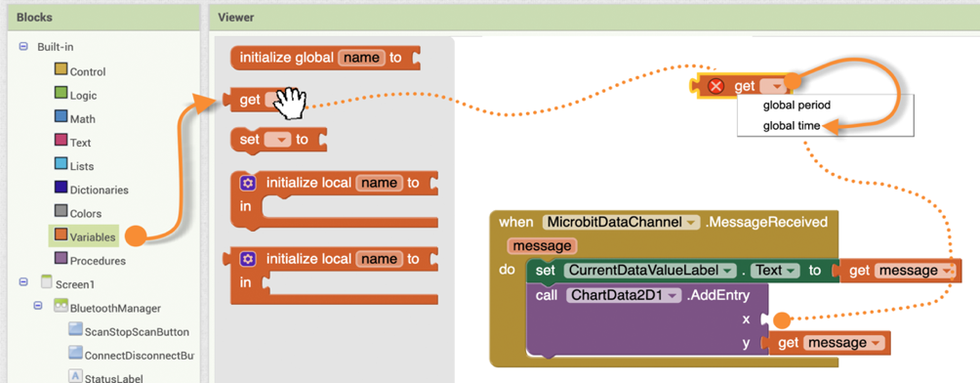Open the Lists blocks category
The height and width of the screenshot is (383, 980).
click(82, 166)
